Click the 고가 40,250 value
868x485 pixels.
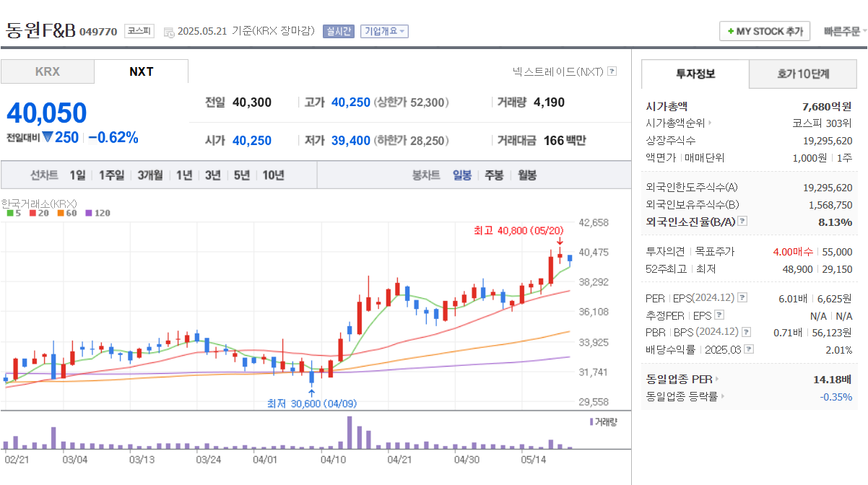pyautogui.click(x=351, y=102)
